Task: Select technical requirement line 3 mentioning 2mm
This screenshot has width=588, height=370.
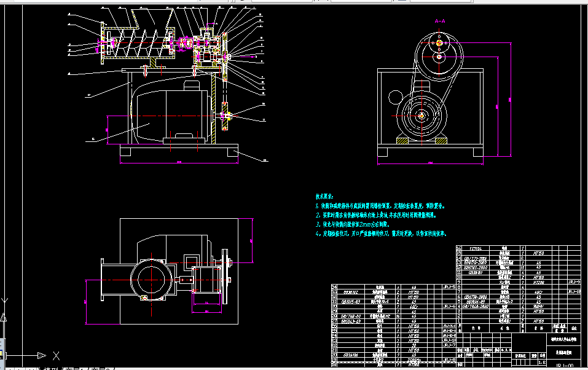Action: click(353, 224)
